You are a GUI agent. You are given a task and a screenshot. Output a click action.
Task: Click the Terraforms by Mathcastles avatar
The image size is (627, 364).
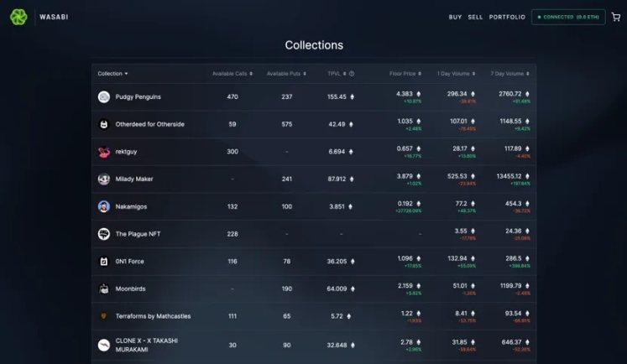click(x=104, y=316)
